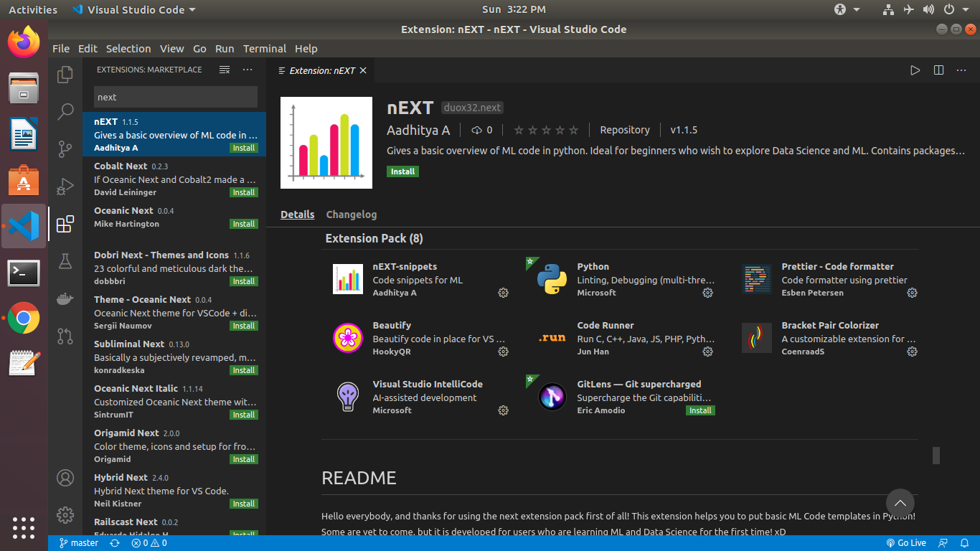The width and height of the screenshot is (980, 551).
Task: Open the Terminal menu
Action: click(264, 48)
